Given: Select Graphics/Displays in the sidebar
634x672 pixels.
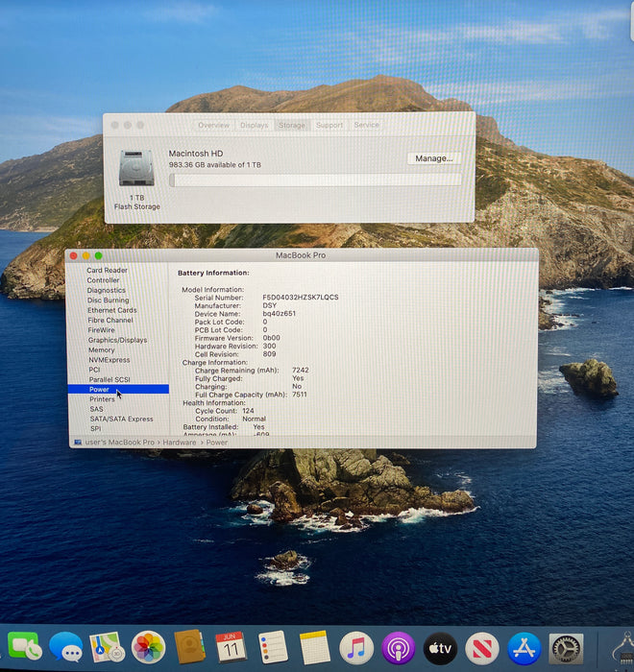Looking at the screenshot, I should pos(117,340).
